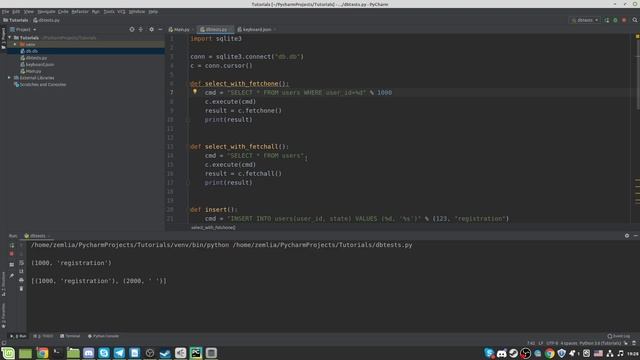Click dbtests.py breadcrumb in navigation bar
The height and width of the screenshot is (360, 640).
click(47, 20)
